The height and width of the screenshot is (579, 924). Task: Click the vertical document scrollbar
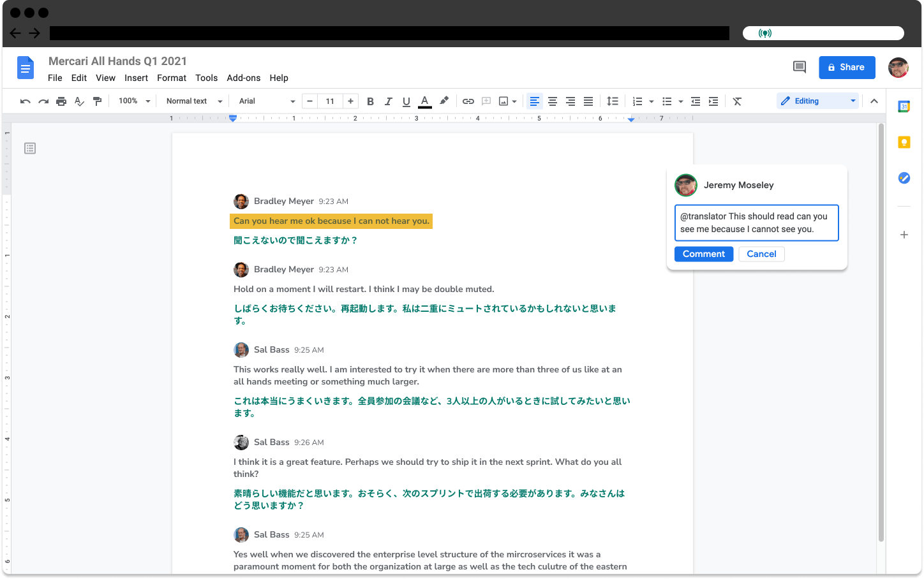pos(881,332)
